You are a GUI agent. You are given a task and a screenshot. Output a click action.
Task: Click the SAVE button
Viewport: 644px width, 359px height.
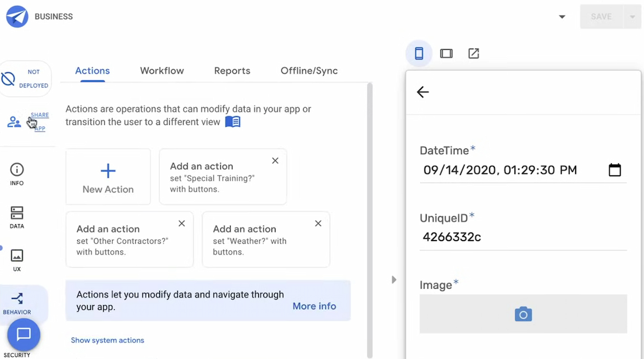coord(601,17)
